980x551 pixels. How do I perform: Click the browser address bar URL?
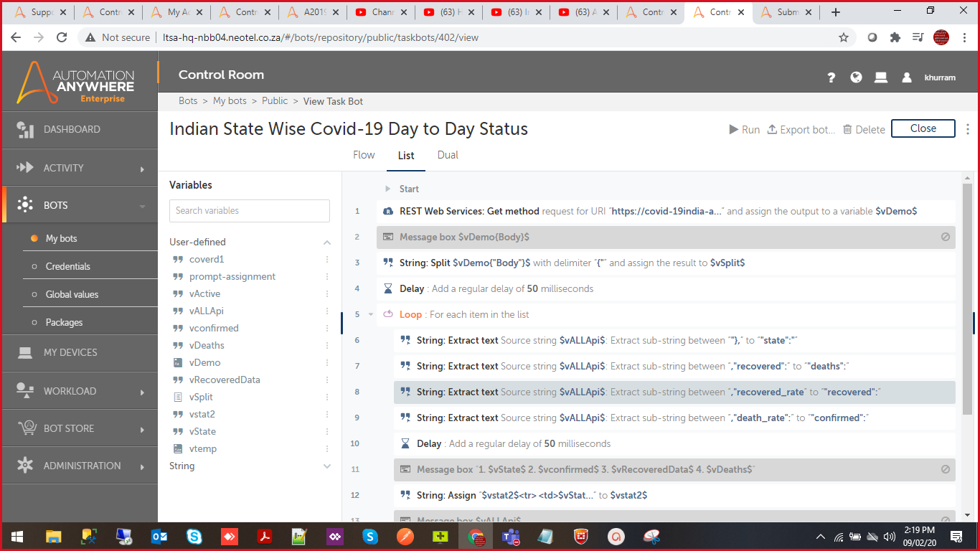[321, 37]
